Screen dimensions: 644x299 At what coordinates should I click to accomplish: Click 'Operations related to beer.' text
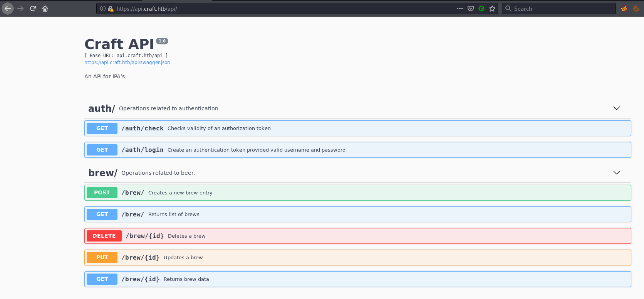(x=158, y=173)
